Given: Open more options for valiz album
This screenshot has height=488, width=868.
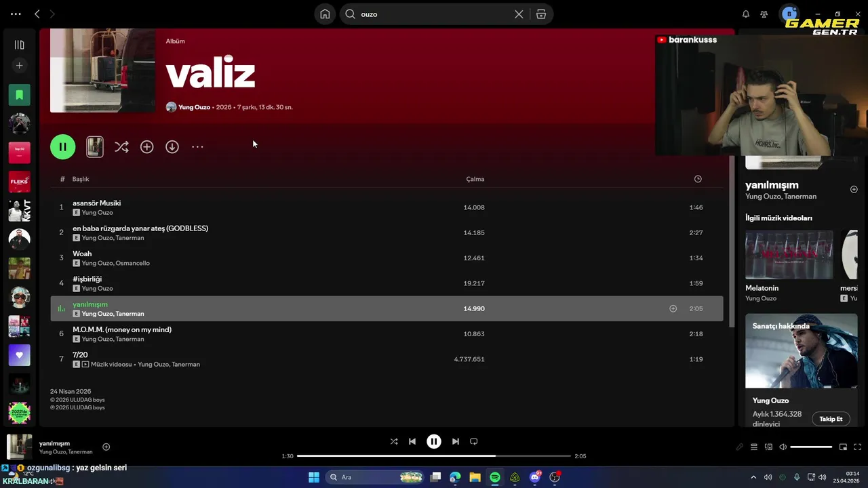Looking at the screenshot, I should click(x=197, y=146).
